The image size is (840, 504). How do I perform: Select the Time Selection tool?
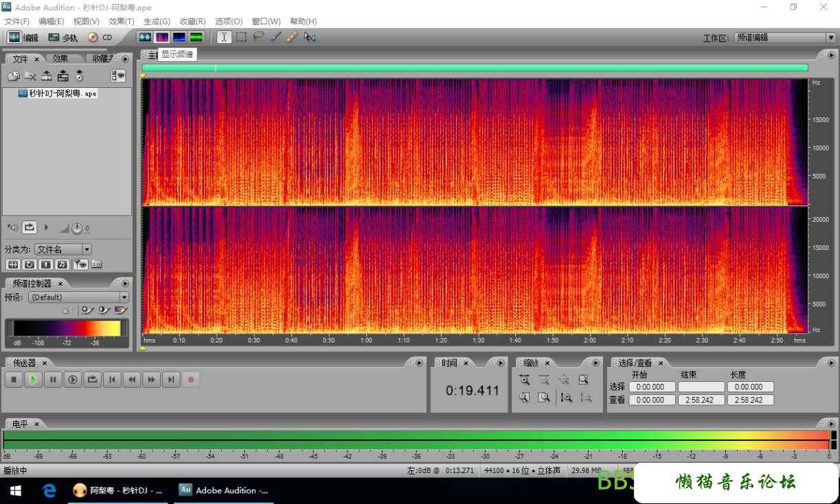tap(224, 37)
